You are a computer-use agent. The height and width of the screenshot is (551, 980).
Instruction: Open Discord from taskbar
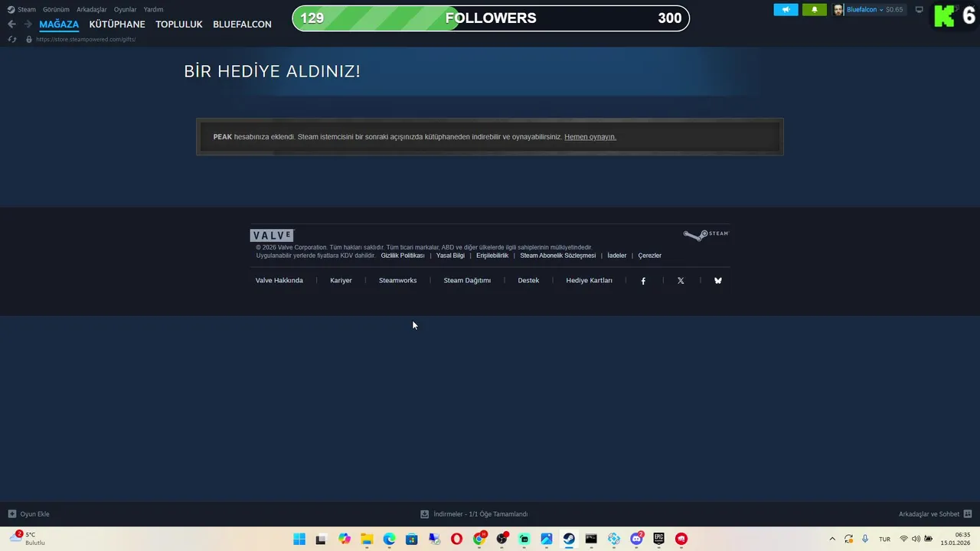pos(636,539)
